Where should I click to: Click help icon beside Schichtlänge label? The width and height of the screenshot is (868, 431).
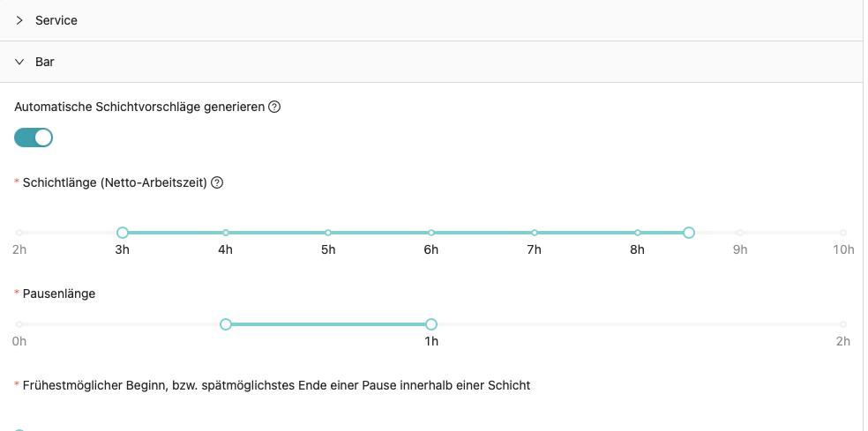(217, 183)
